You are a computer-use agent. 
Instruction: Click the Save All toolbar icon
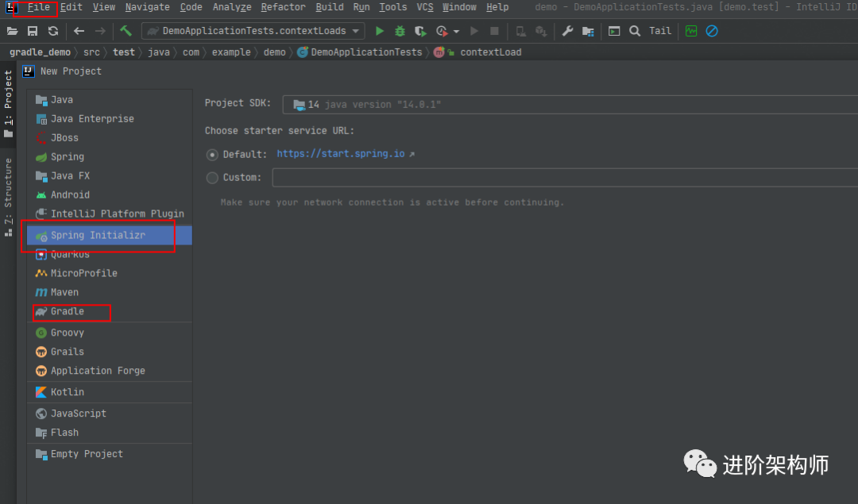point(33,31)
